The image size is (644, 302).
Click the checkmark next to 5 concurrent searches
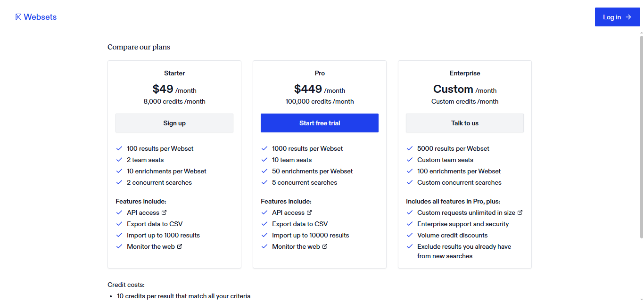264,182
